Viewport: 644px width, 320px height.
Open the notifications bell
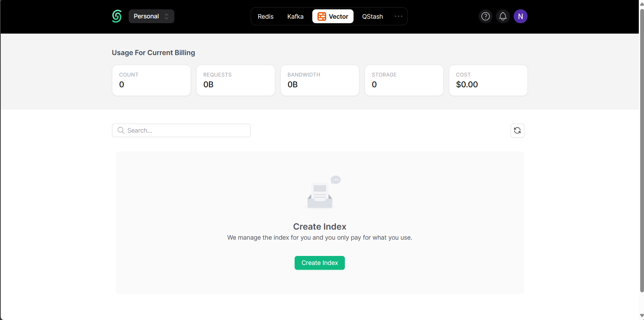pos(503,16)
